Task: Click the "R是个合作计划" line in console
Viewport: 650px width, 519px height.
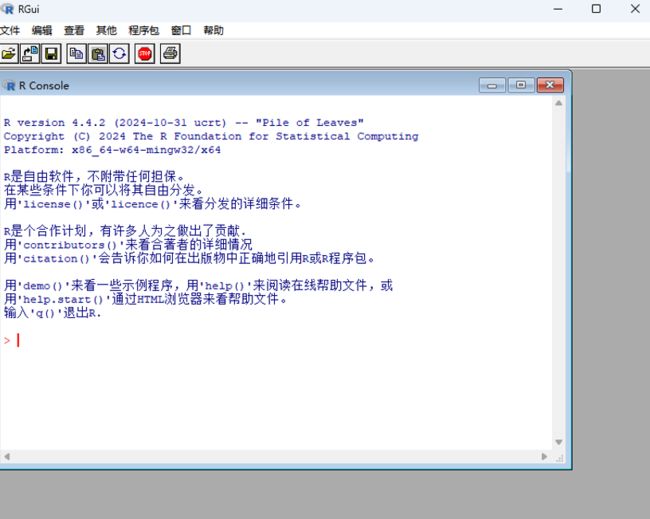Action: [x=125, y=231]
